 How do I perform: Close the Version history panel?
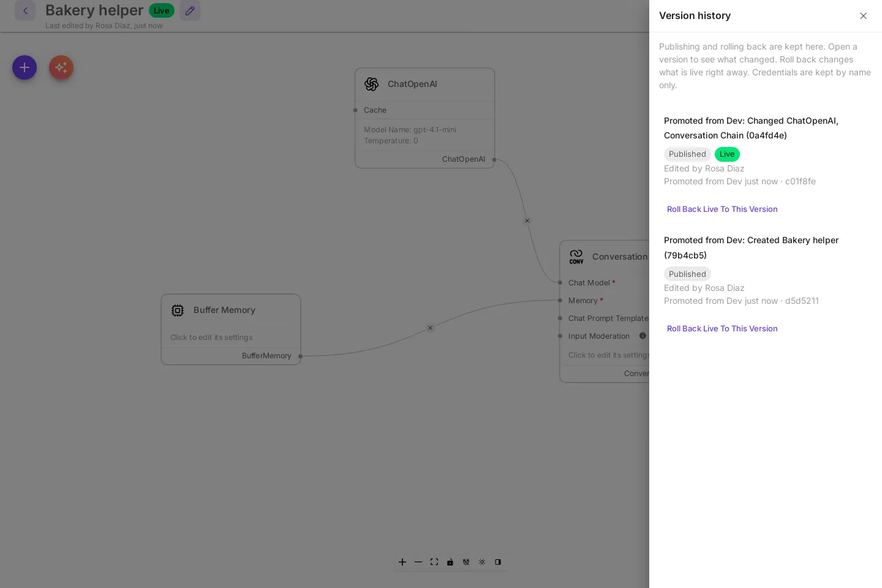pyautogui.click(x=864, y=16)
